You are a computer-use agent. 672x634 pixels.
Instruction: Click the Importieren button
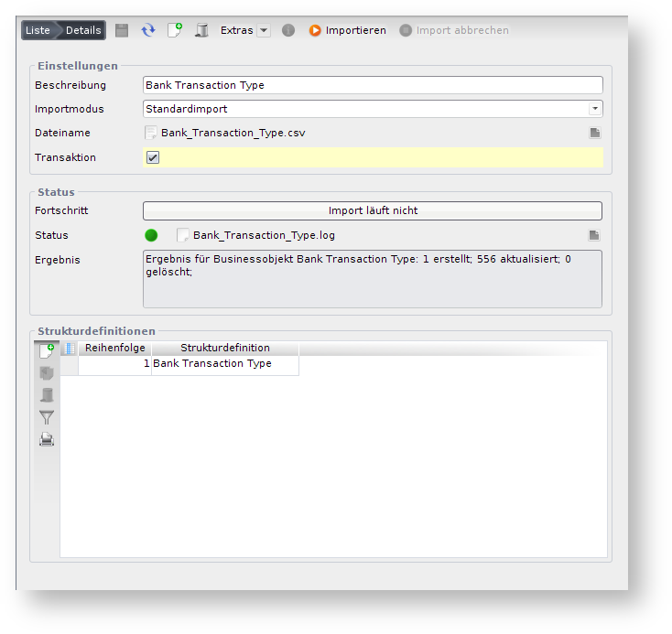[347, 30]
